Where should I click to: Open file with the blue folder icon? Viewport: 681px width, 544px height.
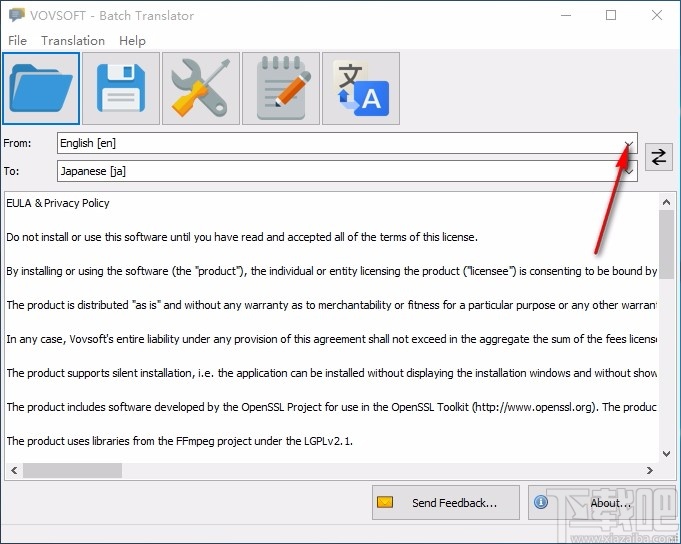tap(41, 89)
